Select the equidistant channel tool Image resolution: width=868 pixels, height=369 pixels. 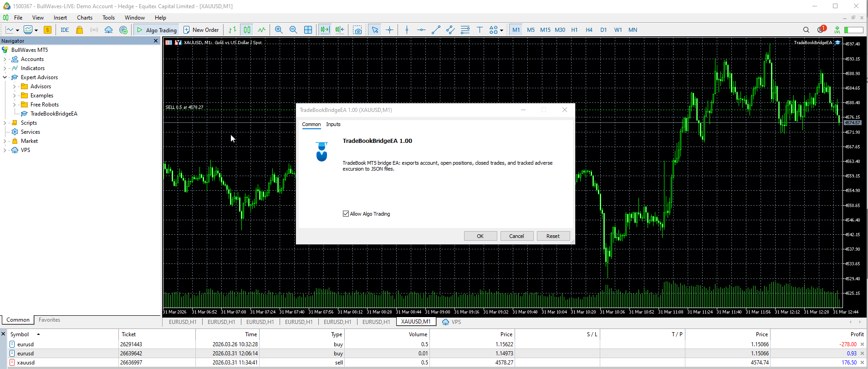point(450,30)
